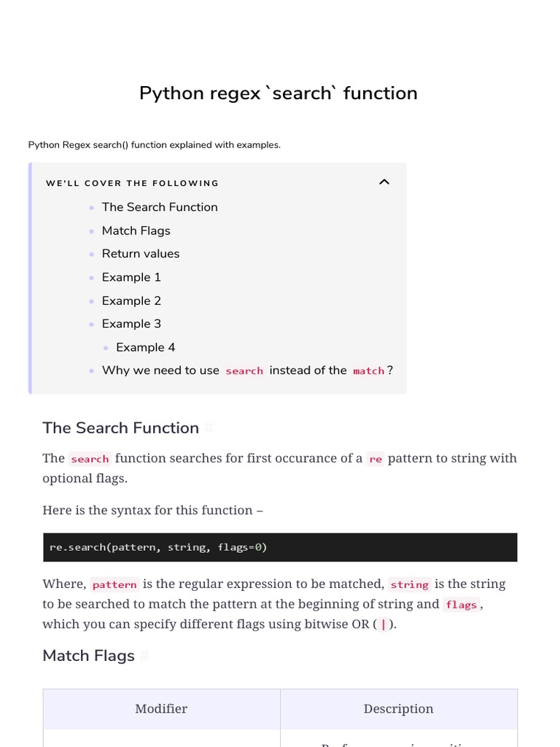
Task: Open the nested Example 4 link
Action: tap(145, 347)
